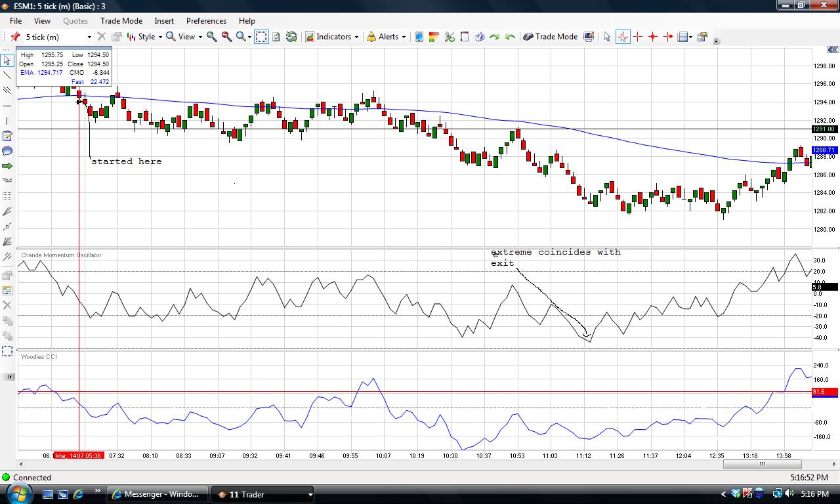The height and width of the screenshot is (504, 840).
Task: Select the trend line drawing tool
Action: click(x=7, y=75)
